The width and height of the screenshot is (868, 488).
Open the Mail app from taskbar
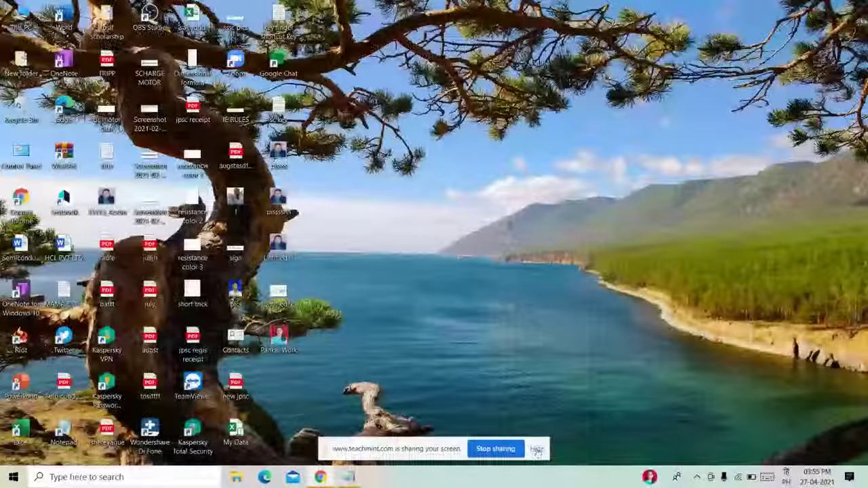pyautogui.click(x=292, y=476)
